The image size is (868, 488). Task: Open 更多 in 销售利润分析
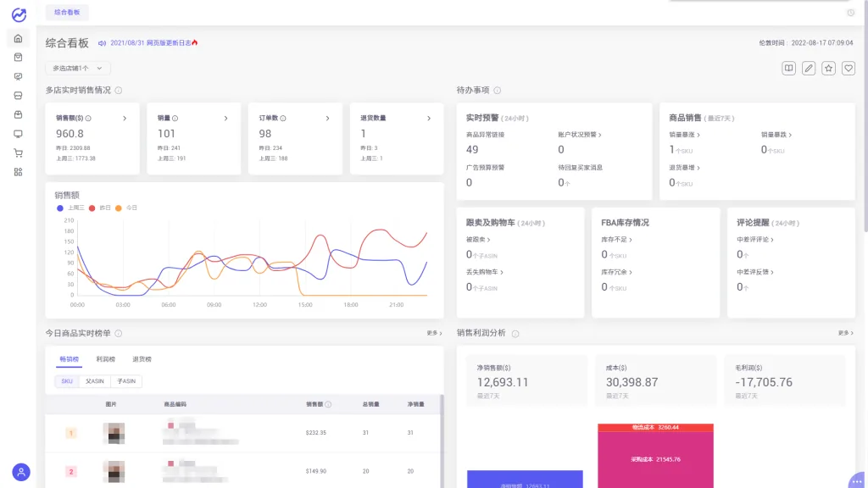coord(845,333)
